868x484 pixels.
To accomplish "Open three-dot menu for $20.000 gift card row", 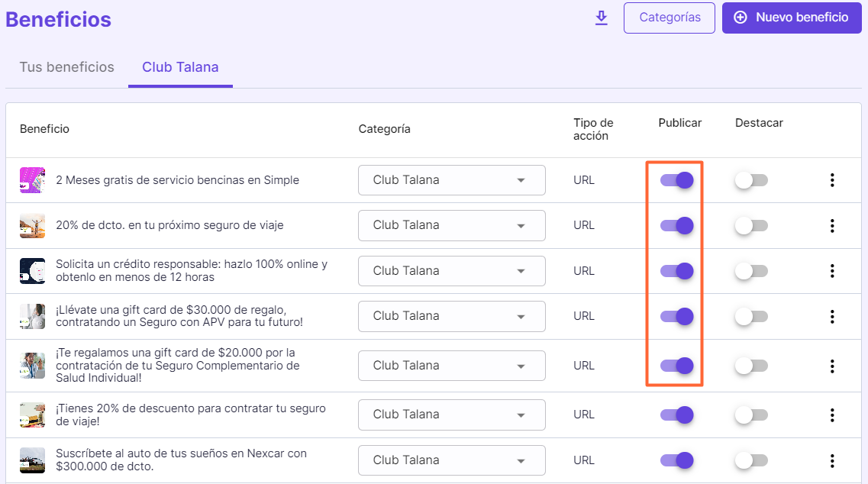I will [832, 366].
